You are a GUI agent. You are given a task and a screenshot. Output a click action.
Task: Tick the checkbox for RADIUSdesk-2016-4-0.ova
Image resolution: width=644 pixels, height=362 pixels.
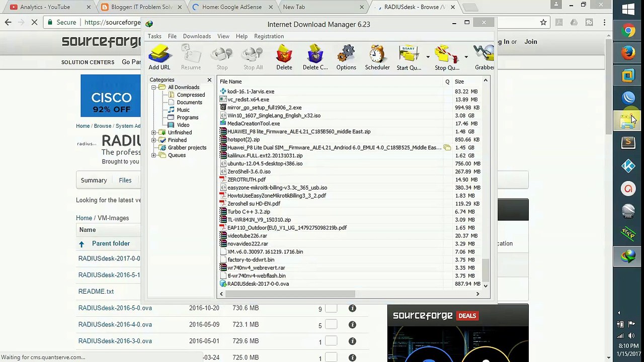(x=331, y=325)
